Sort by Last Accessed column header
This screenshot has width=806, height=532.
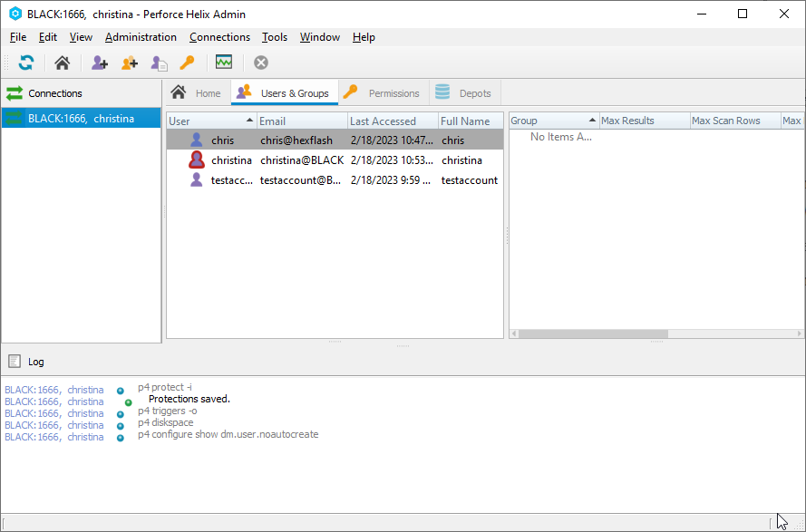coord(393,121)
